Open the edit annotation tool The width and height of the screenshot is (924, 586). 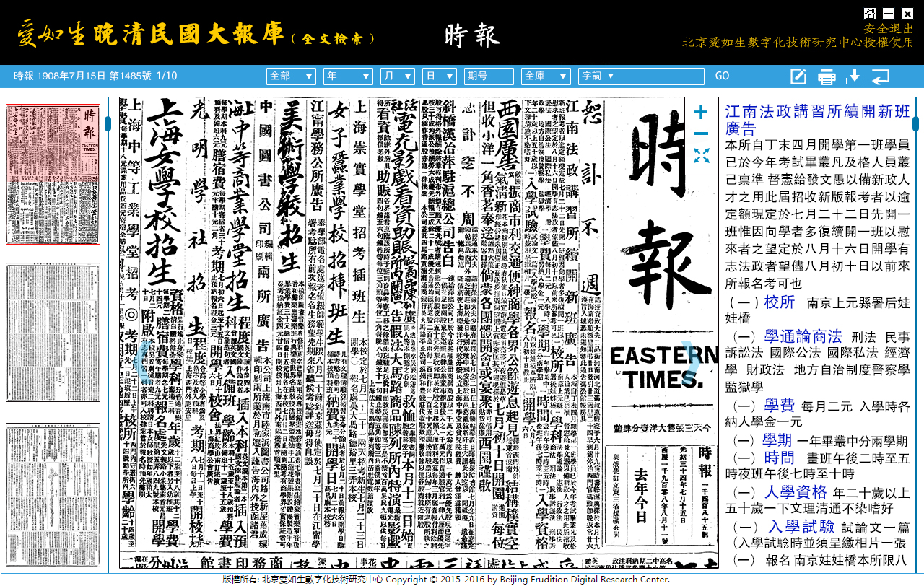(x=798, y=75)
